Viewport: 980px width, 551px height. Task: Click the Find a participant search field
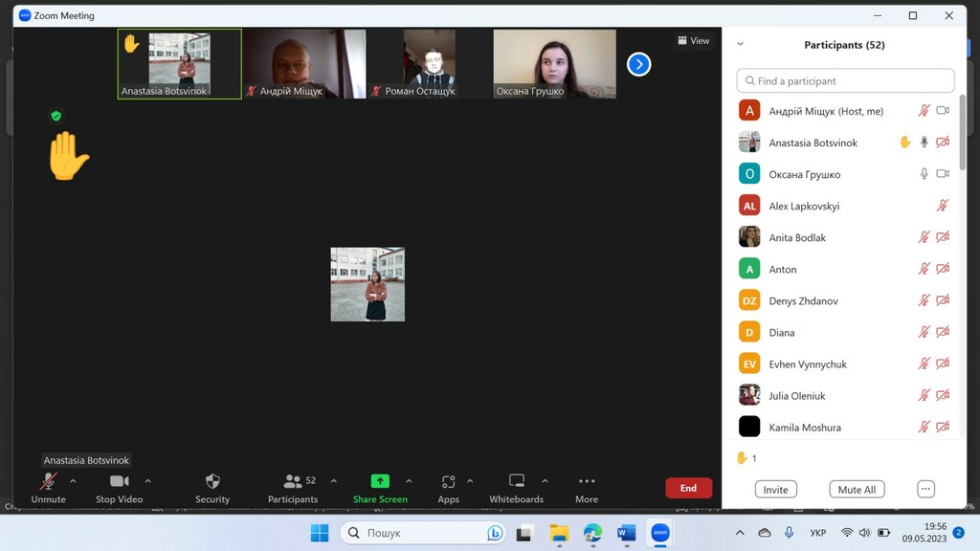pos(845,81)
